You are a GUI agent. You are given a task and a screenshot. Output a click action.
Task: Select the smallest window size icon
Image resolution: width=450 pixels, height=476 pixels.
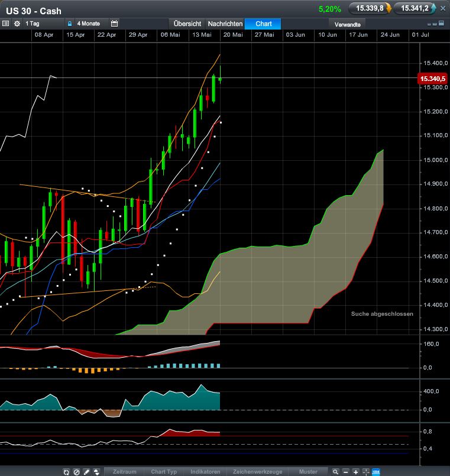(x=429, y=24)
